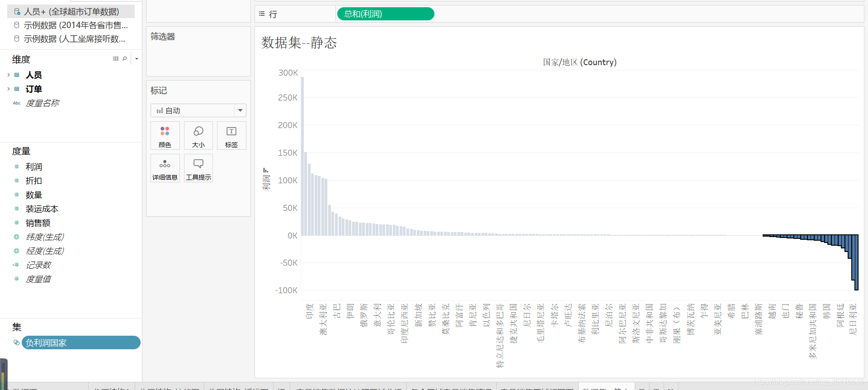
Task: Click the 塞浦路斯 axis label
Action: [x=759, y=319]
